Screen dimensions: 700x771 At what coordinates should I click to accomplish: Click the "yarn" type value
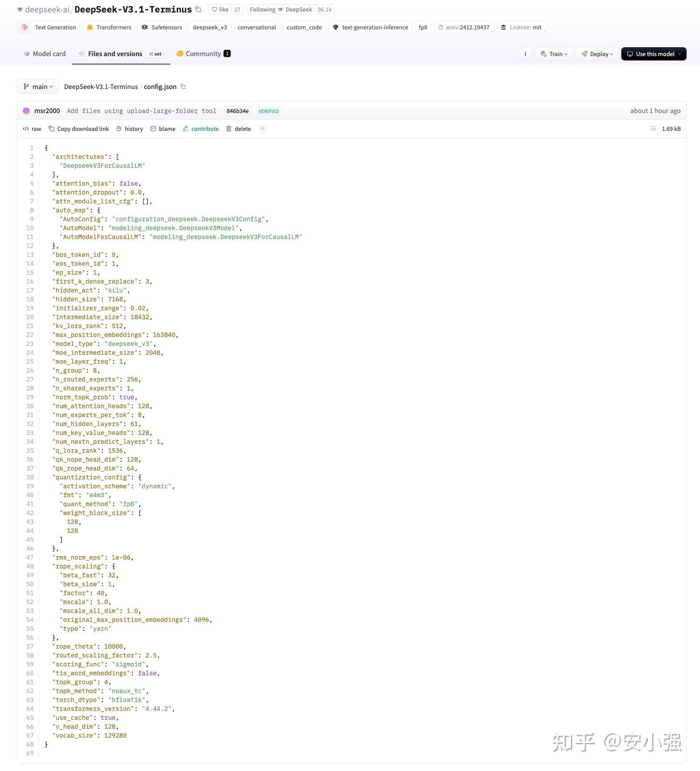point(101,629)
